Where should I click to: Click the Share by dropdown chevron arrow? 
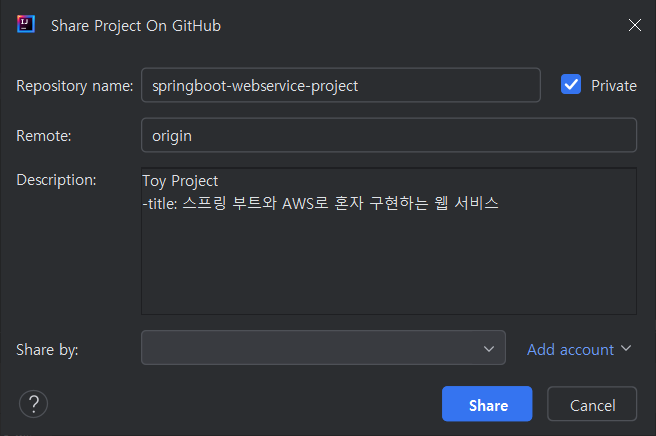point(489,349)
